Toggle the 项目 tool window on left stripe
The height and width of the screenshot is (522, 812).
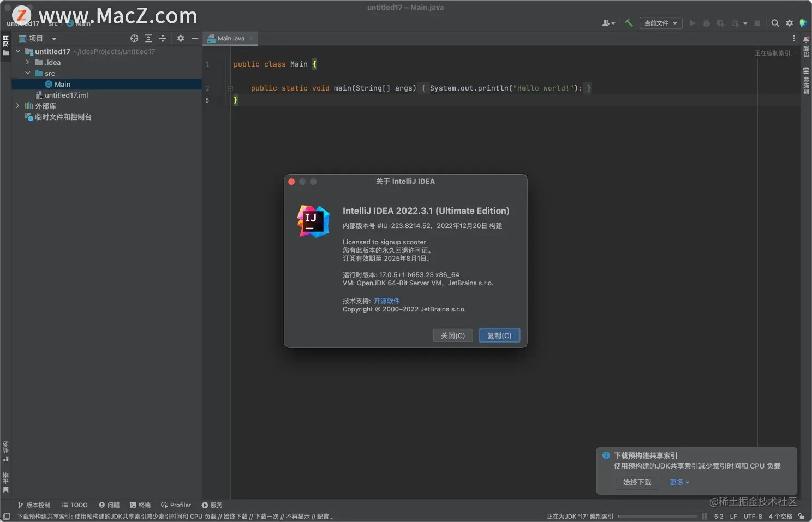click(x=5, y=45)
